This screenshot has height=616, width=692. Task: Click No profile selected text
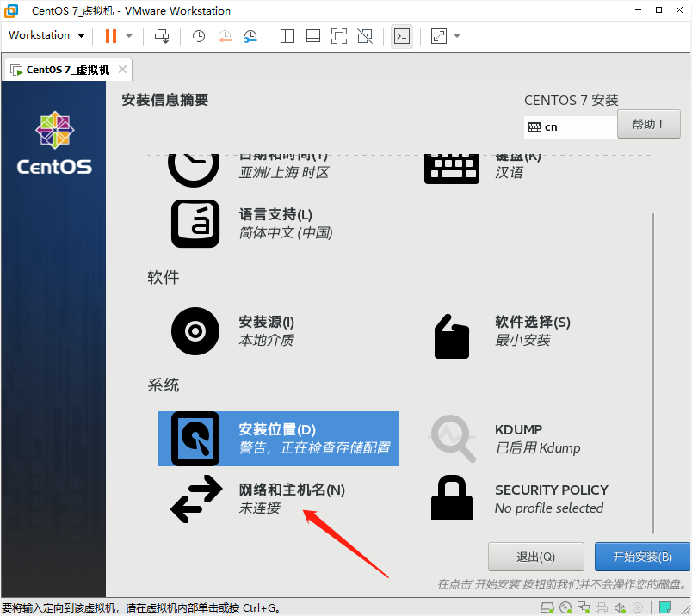pos(549,508)
